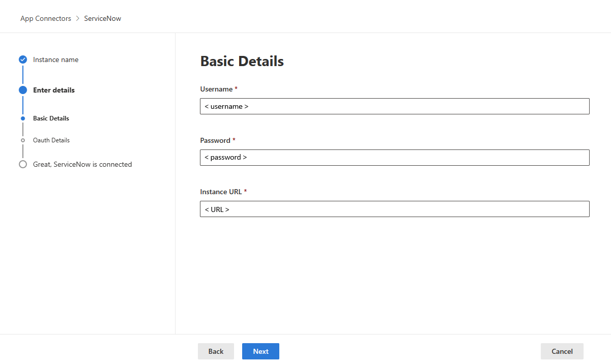Open the App Connectors breadcrumb link
611x364 pixels.
point(45,18)
